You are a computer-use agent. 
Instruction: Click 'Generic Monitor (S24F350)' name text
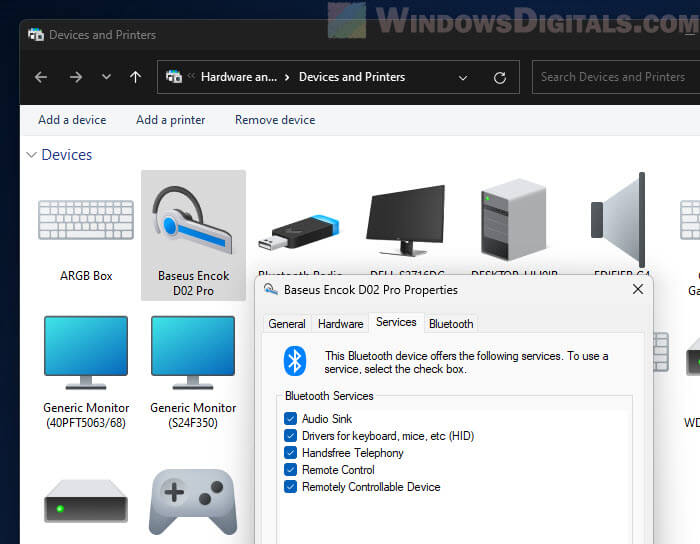click(x=193, y=415)
